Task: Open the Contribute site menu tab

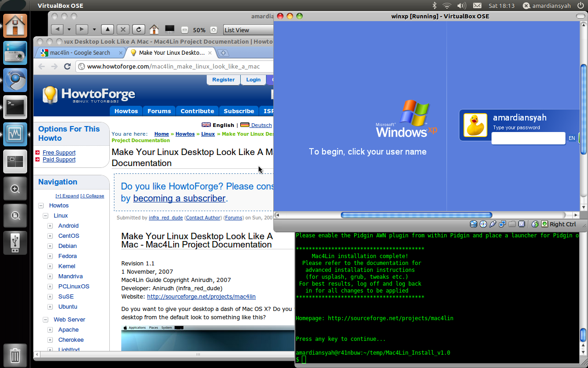Action: pyautogui.click(x=197, y=111)
